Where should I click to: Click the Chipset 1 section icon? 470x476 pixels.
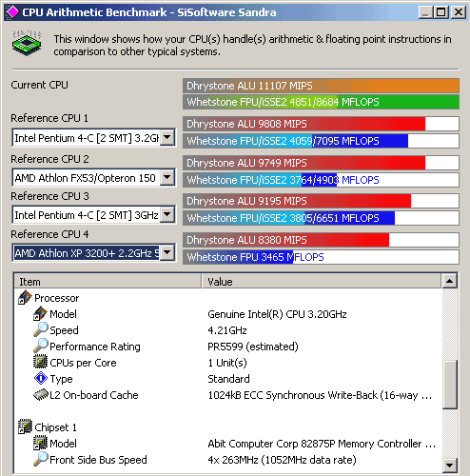tap(25, 426)
